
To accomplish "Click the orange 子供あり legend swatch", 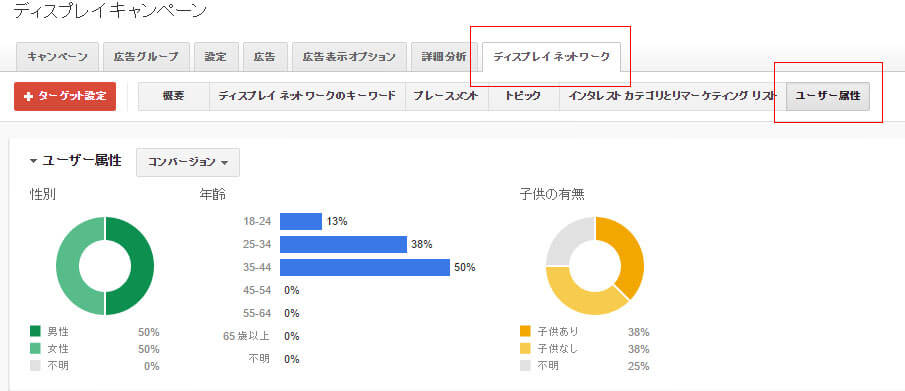I will coord(525,332).
